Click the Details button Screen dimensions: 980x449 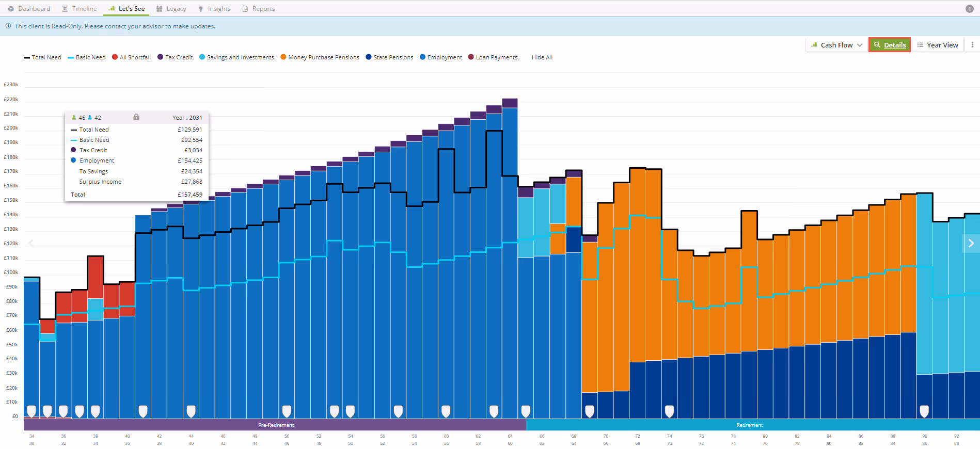point(889,45)
